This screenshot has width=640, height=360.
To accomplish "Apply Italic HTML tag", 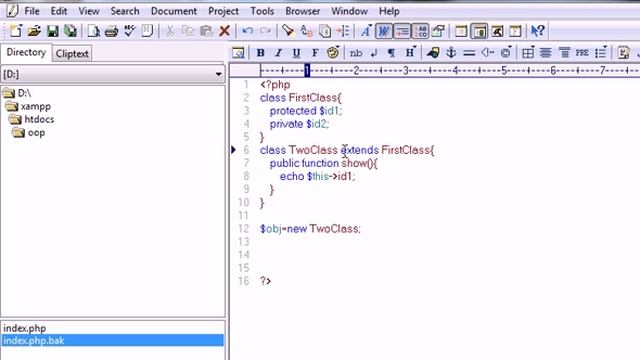I will click(x=278, y=53).
